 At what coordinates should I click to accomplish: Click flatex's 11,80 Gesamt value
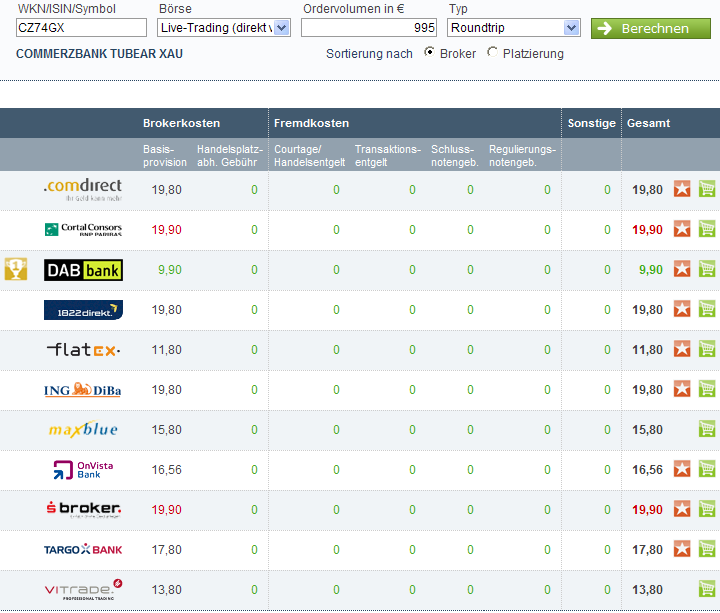click(647, 349)
